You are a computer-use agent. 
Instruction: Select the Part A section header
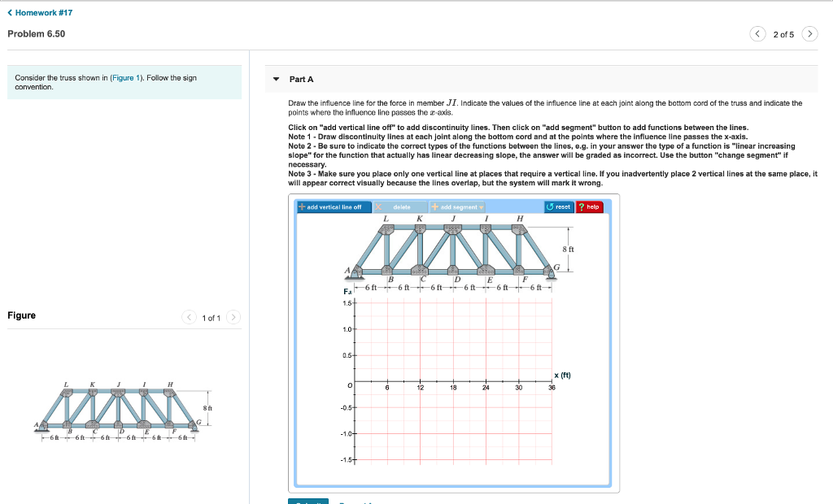point(300,79)
